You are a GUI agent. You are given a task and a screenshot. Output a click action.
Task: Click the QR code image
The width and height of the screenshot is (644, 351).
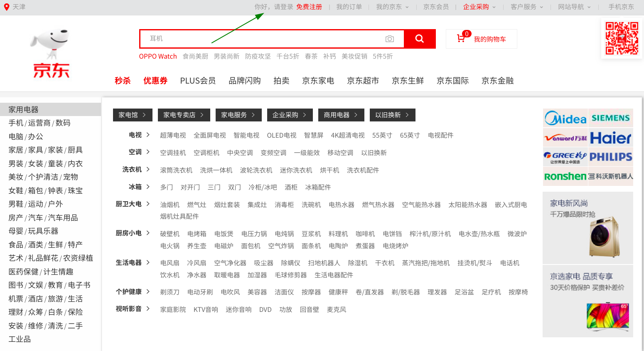[622, 38]
